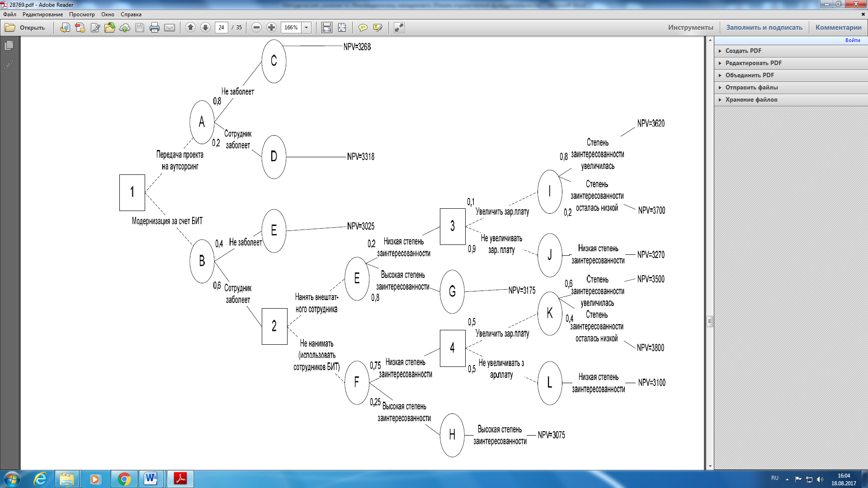Viewport: 868px width, 488px height.
Task: Open the Заполнить и подписать pane
Action: point(764,28)
